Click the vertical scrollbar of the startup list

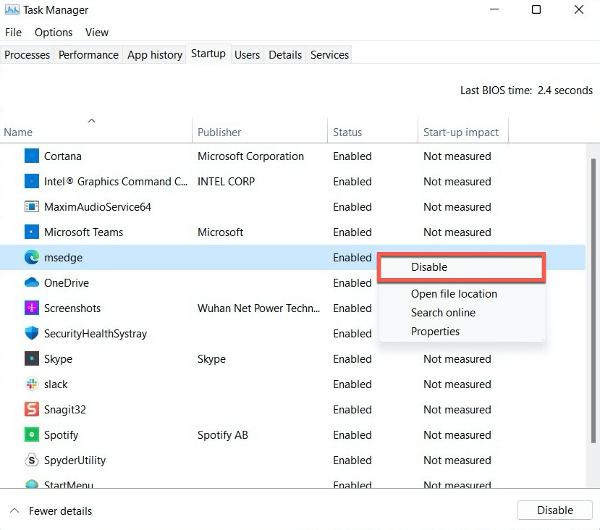[x=593, y=300]
